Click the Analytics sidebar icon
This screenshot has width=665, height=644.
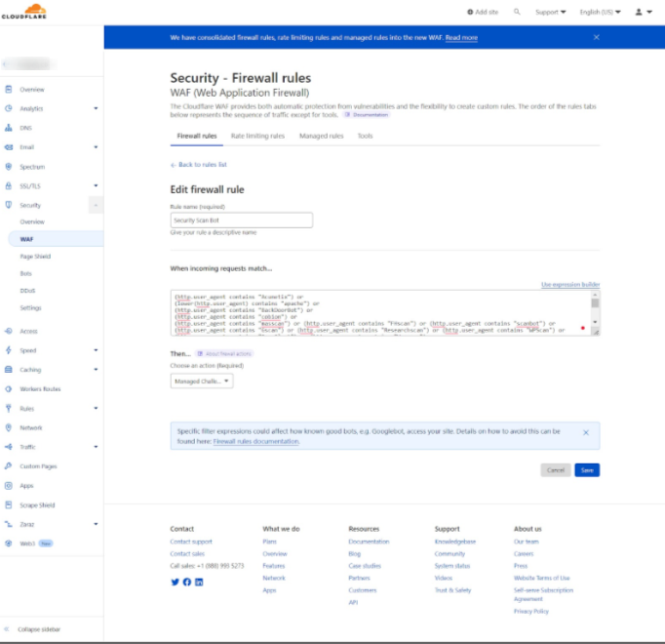(9, 108)
